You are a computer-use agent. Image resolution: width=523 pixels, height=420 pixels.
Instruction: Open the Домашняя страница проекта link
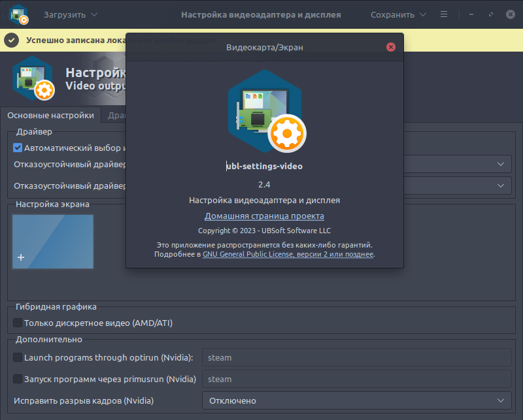click(264, 216)
